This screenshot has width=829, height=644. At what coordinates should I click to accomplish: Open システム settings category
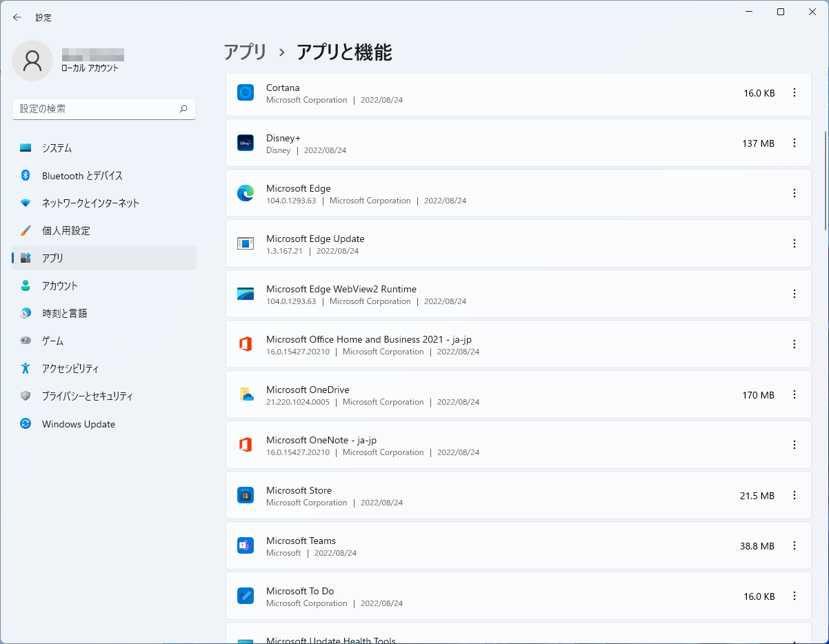click(104, 148)
